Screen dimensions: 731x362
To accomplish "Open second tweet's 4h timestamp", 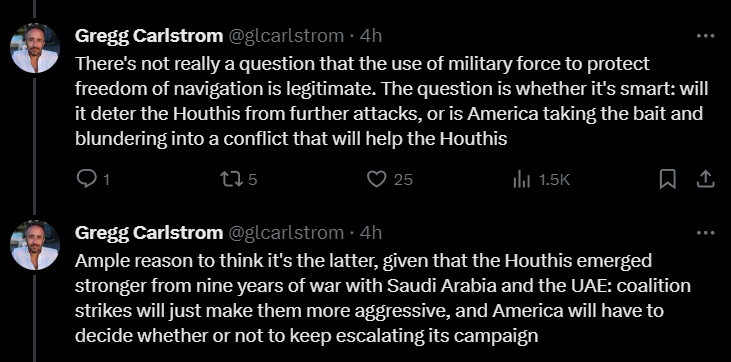I will coord(371,232).
